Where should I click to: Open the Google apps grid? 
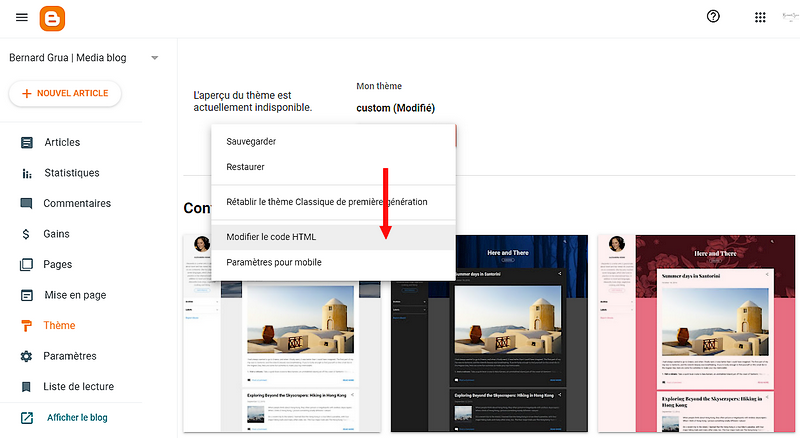(760, 17)
